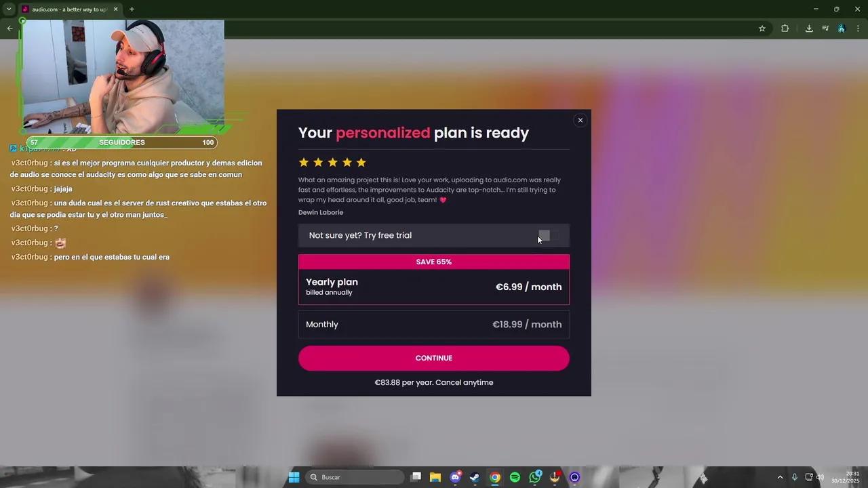The width and height of the screenshot is (868, 488).
Task: Switch to Chrome in the taskbar
Action: 495,477
